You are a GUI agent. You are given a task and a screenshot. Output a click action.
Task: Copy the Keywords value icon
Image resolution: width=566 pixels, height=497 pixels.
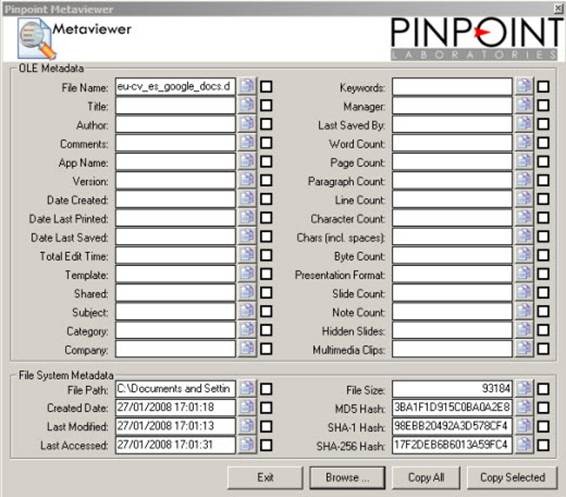coord(524,87)
